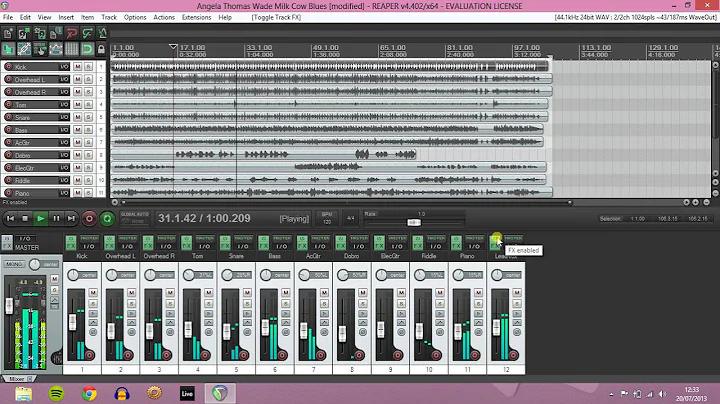Viewport: 720px width, 404px height.
Task: Open Snare mixer channel I/O routing
Action: [x=243, y=247]
